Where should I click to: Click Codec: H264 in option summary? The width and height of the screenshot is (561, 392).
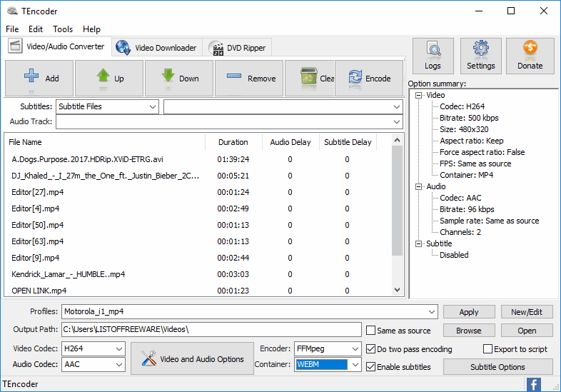coord(463,106)
